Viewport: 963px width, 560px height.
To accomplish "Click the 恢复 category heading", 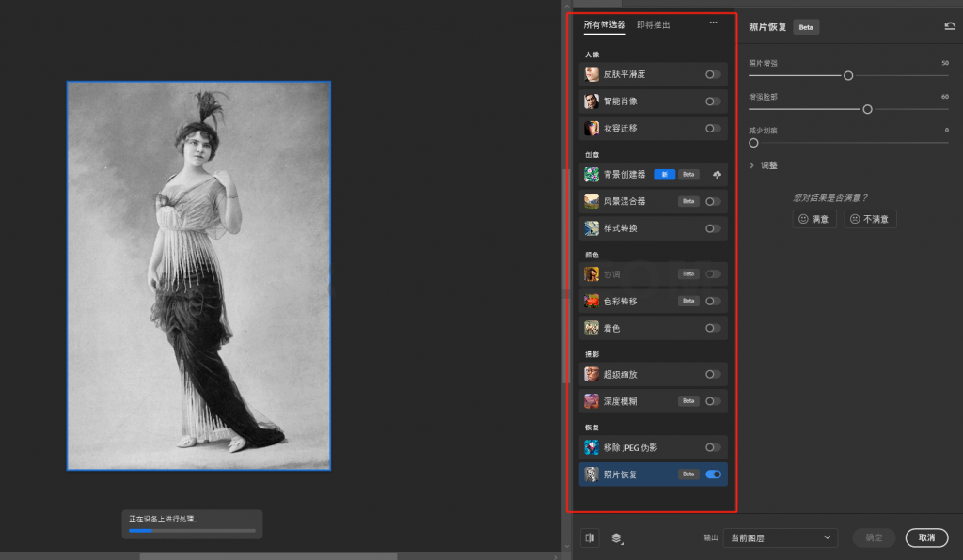I will (x=592, y=428).
